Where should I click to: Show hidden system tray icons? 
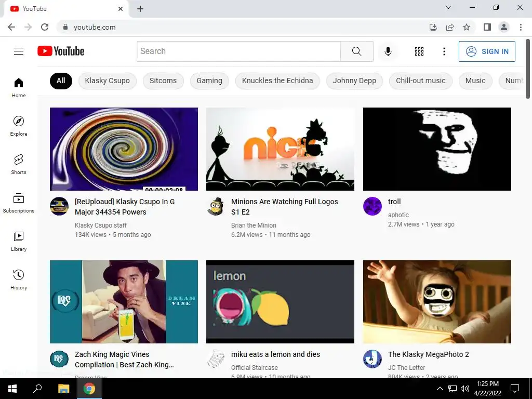point(440,389)
